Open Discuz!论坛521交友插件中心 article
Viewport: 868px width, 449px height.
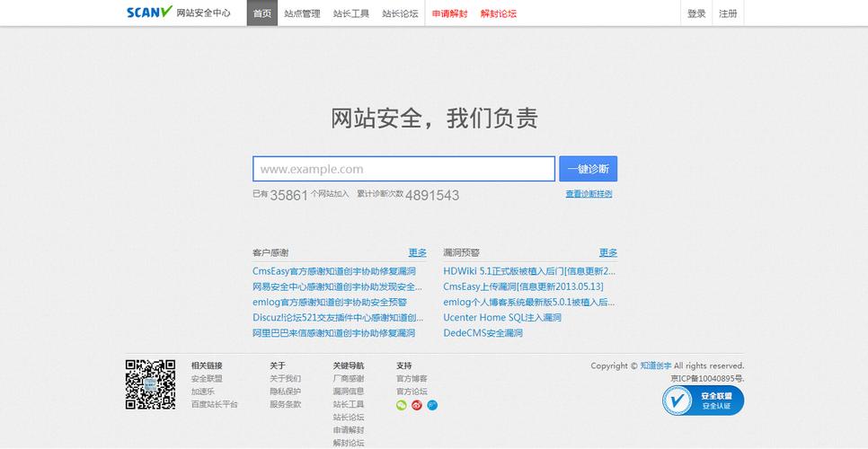pyautogui.click(x=338, y=317)
